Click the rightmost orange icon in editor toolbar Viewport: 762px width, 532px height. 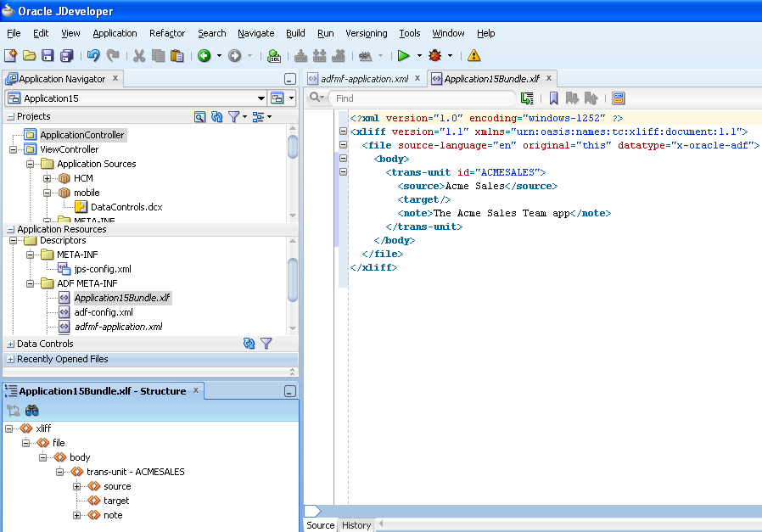pyautogui.click(x=618, y=98)
